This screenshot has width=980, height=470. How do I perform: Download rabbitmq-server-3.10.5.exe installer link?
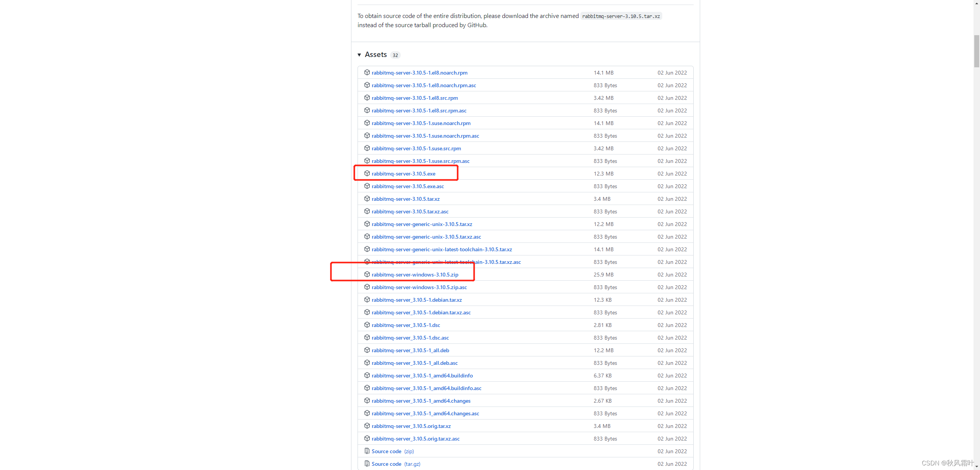403,174
